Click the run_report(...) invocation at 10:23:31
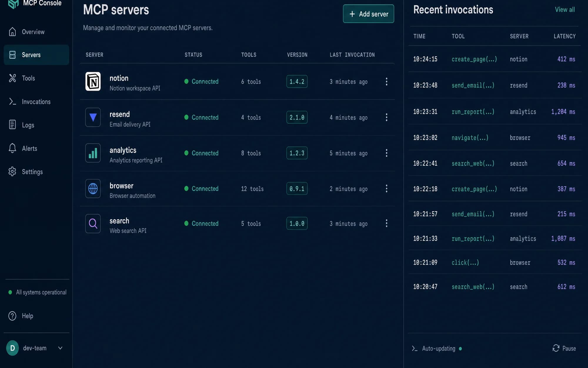588x368 pixels. pyautogui.click(x=473, y=112)
